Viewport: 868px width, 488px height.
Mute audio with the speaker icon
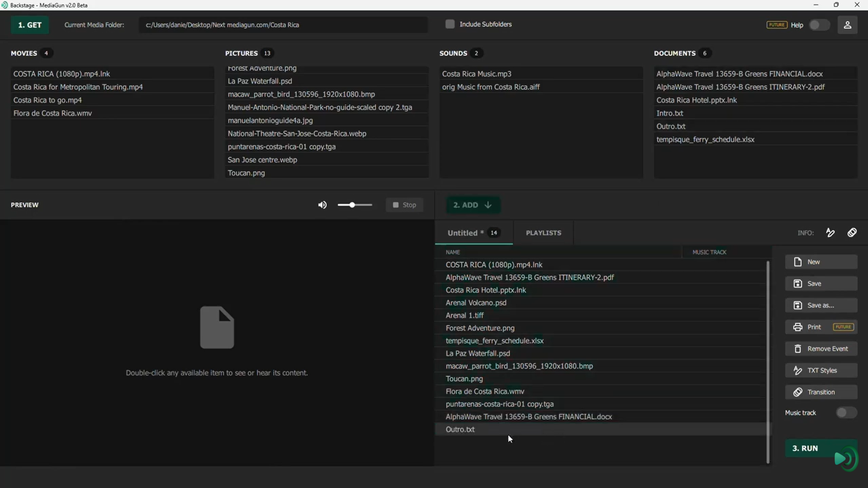[322, 205]
